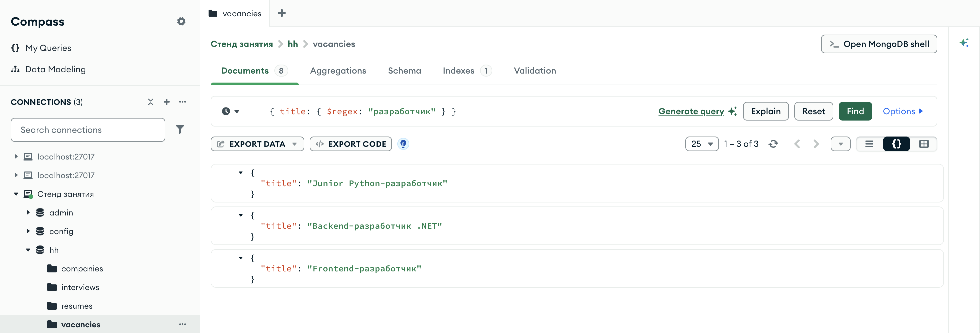
Task: Collapse all connections icon
Action: coord(151,102)
